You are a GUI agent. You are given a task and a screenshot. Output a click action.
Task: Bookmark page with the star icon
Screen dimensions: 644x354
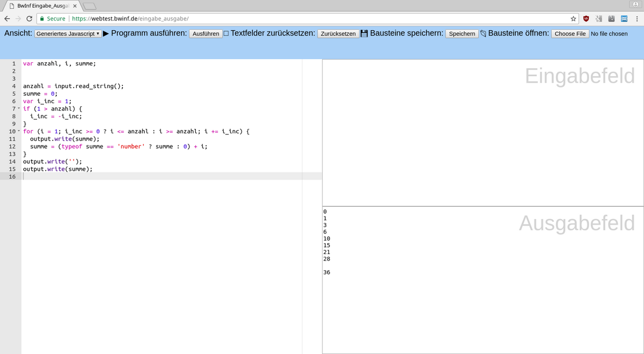[574, 18]
